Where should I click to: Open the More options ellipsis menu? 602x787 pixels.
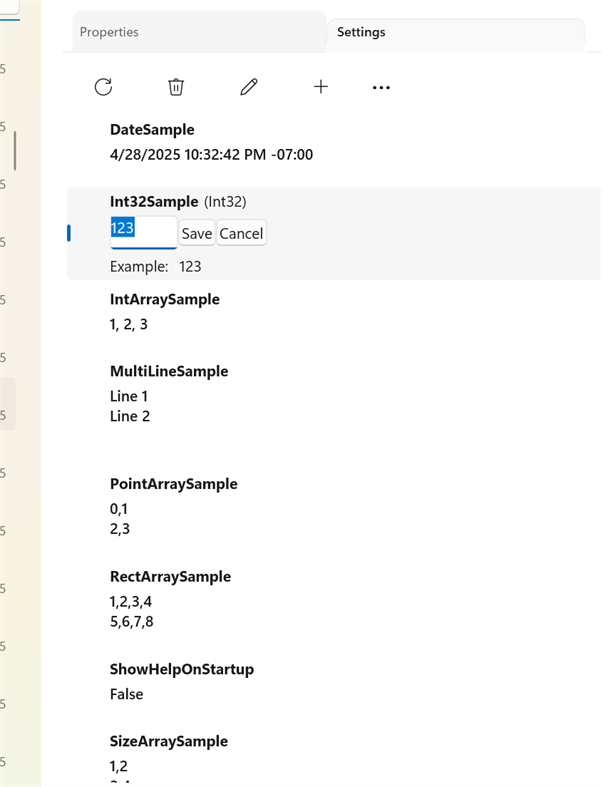[x=381, y=88]
